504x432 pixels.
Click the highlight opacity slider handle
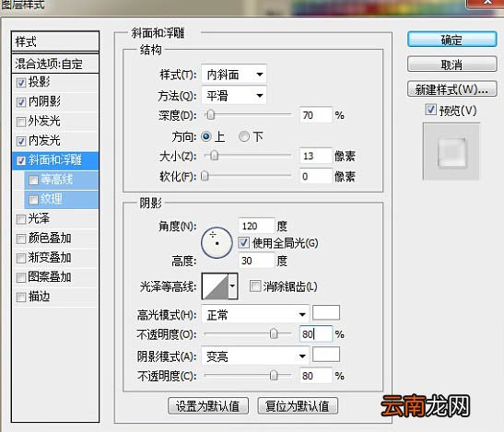[274, 334]
